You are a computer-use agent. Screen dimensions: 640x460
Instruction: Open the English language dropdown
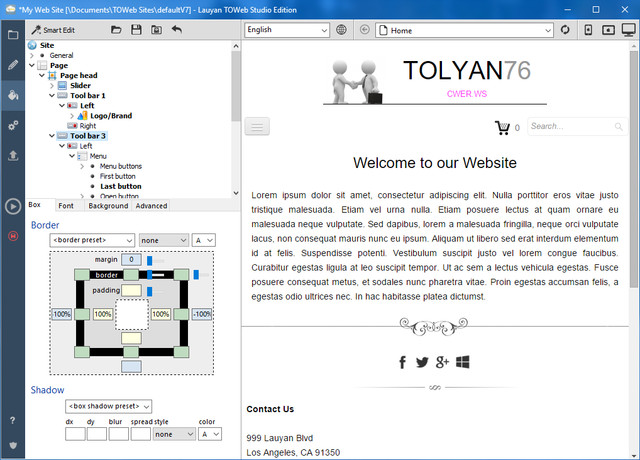pos(287,30)
